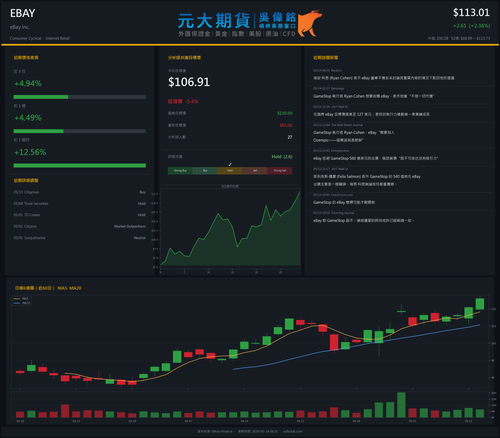Click the Truist Securities Hold rating row
The width and height of the screenshot is (500, 438).
tap(79, 203)
